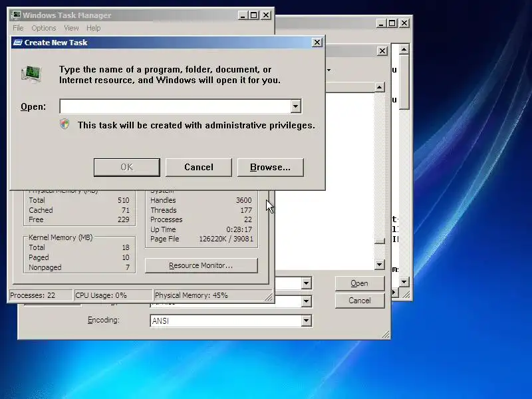Screen dimensions: 532x399
Task: Minimize the Windows Task Manager window
Action: (x=243, y=15)
